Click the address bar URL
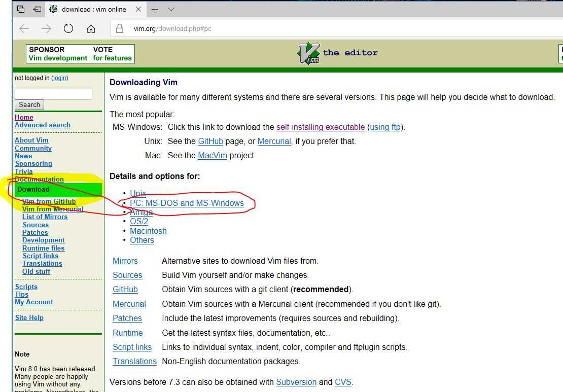The width and height of the screenshot is (563, 392). (x=172, y=29)
